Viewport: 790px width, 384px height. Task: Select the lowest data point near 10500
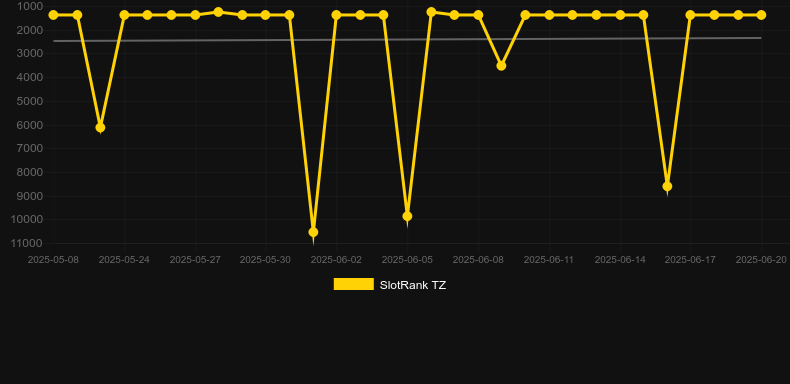tap(313, 232)
